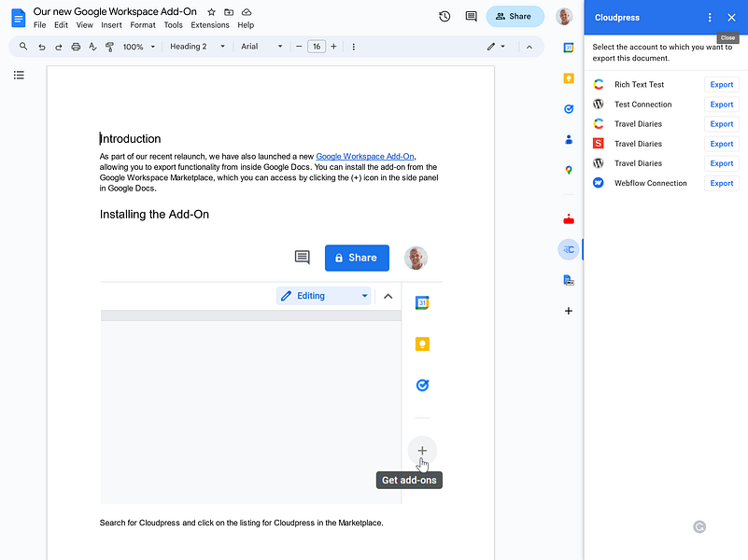Image resolution: width=748 pixels, height=560 pixels.
Task: Open the 100% zoom dropdown
Action: tap(139, 47)
